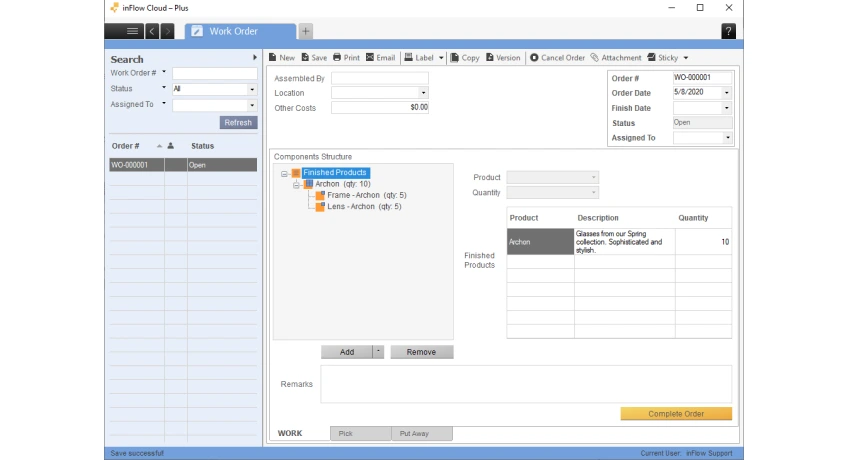Open help with the question mark icon
847x460 pixels.
tap(728, 31)
